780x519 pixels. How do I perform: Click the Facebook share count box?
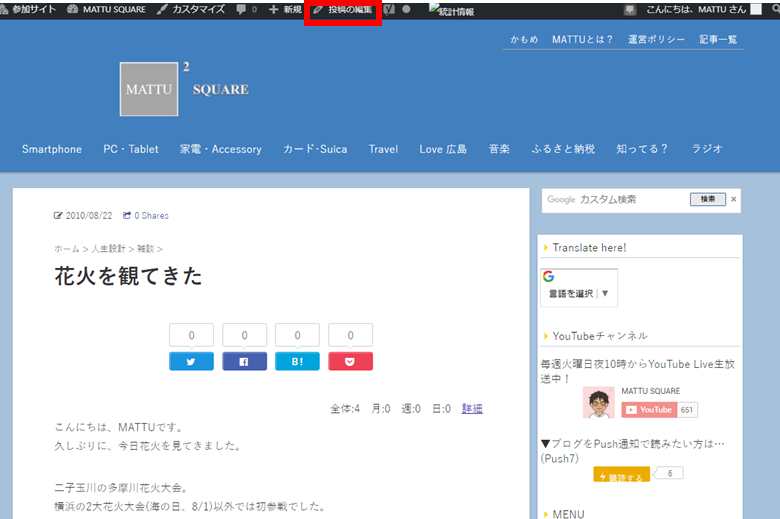tap(244, 335)
